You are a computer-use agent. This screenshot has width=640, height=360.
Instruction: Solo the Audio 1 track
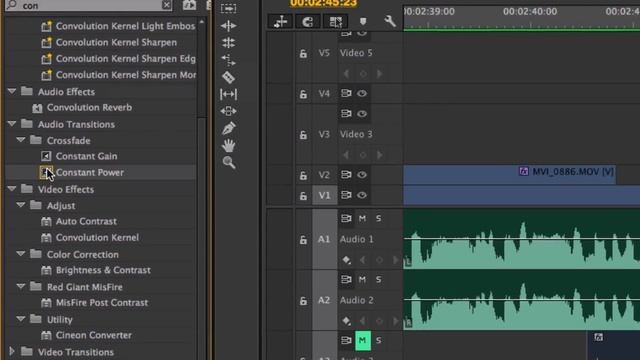coord(378,219)
